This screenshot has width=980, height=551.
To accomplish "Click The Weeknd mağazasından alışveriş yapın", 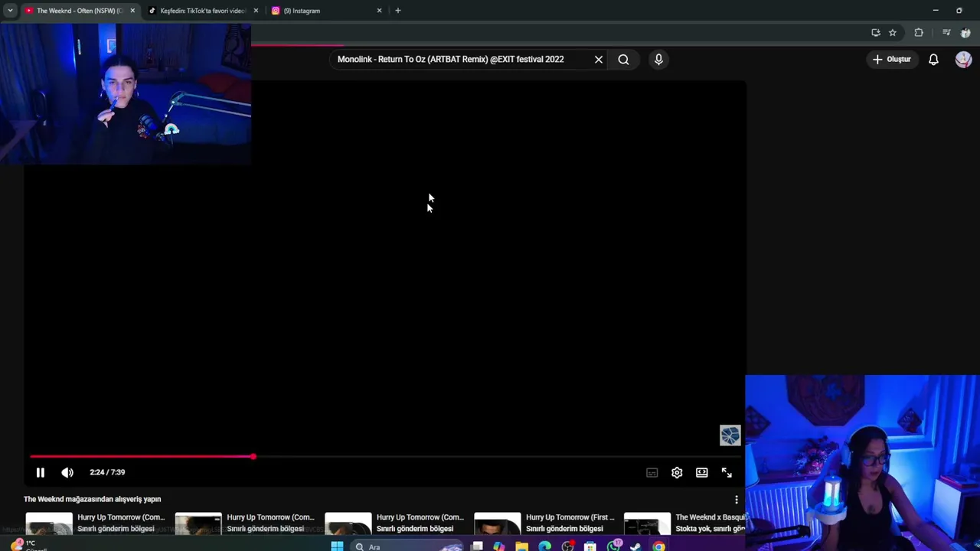I will pyautogui.click(x=93, y=499).
